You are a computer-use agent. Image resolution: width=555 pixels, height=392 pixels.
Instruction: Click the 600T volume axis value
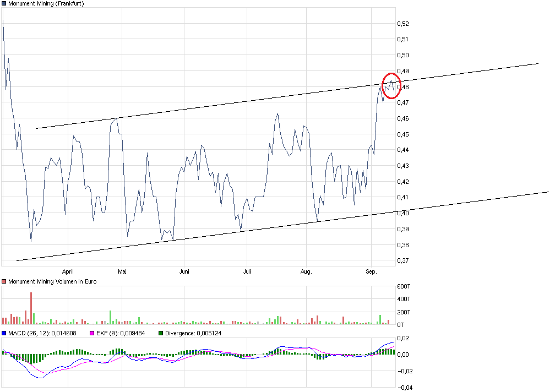click(404, 287)
